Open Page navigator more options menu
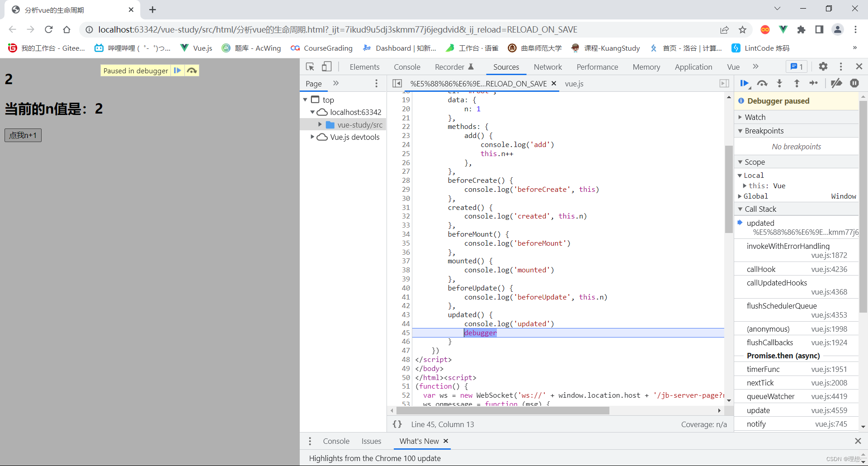 [376, 83]
